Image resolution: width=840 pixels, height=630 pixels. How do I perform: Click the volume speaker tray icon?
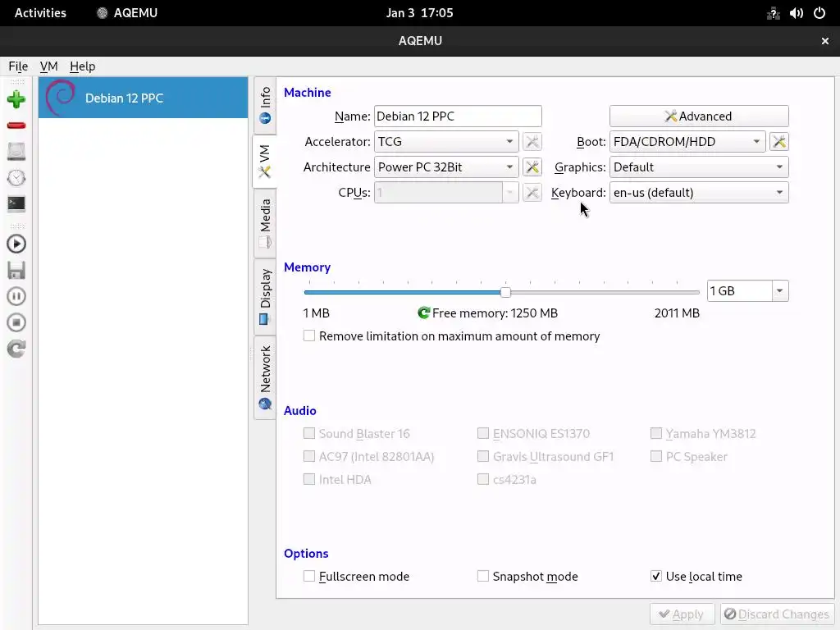coord(796,13)
